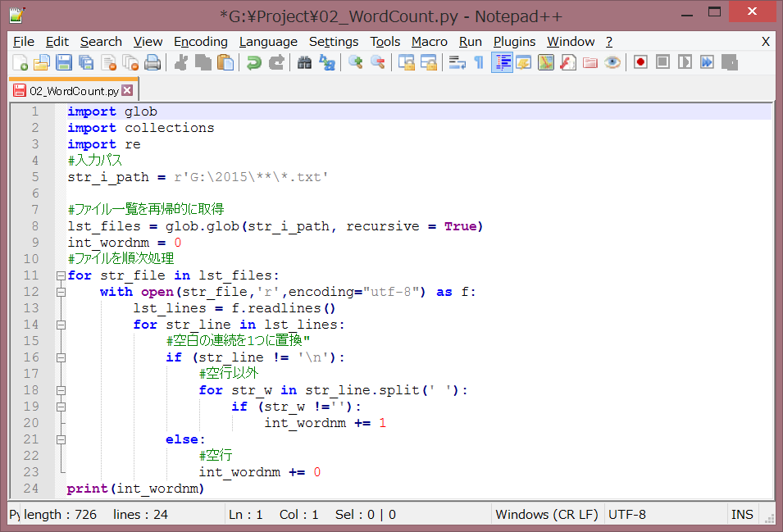Click the Zoom In magnifier icon
Image resolution: width=783 pixels, height=532 pixels.
(356, 63)
